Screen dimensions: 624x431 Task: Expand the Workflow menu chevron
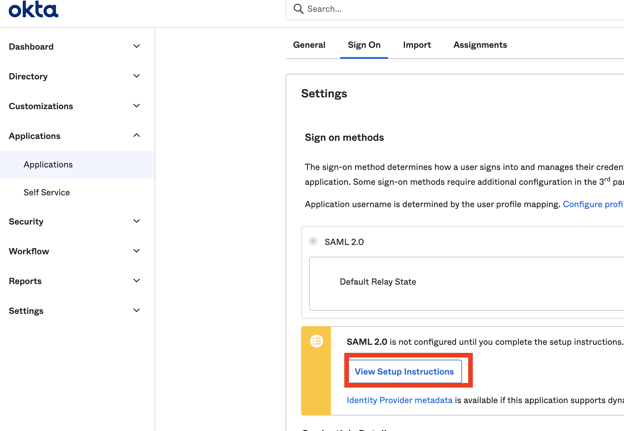[136, 251]
